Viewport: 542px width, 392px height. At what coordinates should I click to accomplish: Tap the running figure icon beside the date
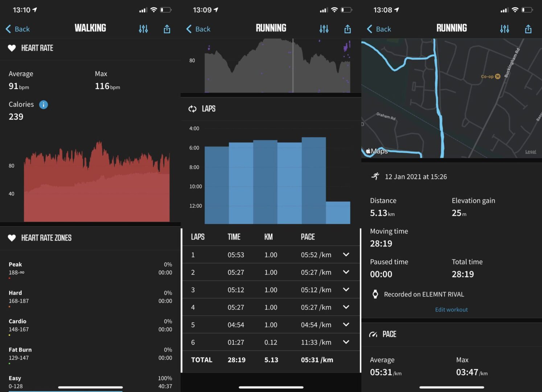tap(375, 176)
